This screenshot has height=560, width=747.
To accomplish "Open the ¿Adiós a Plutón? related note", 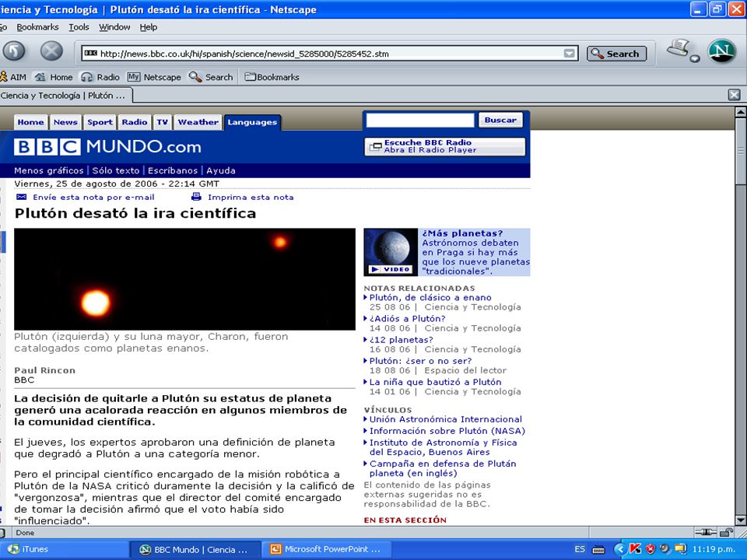I will [407, 318].
